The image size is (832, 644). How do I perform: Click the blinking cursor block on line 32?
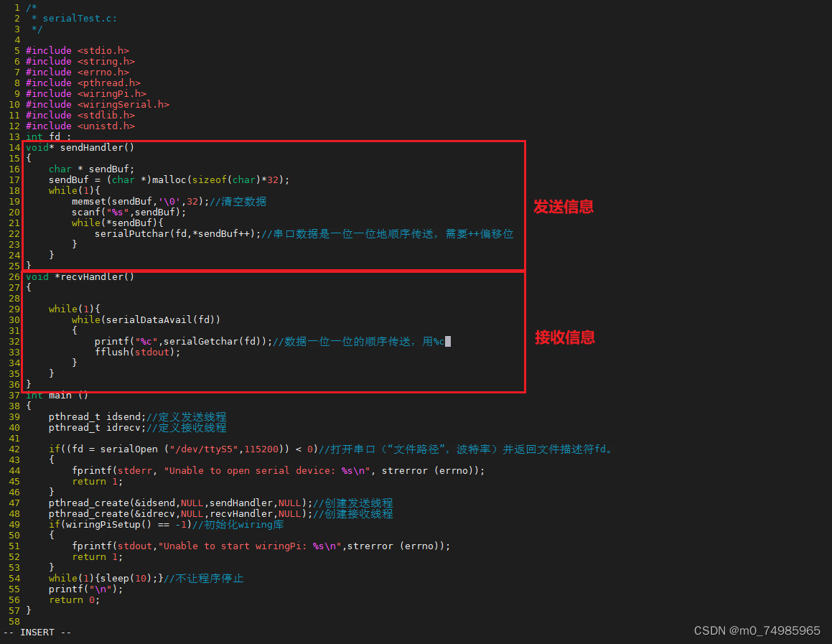coord(448,341)
